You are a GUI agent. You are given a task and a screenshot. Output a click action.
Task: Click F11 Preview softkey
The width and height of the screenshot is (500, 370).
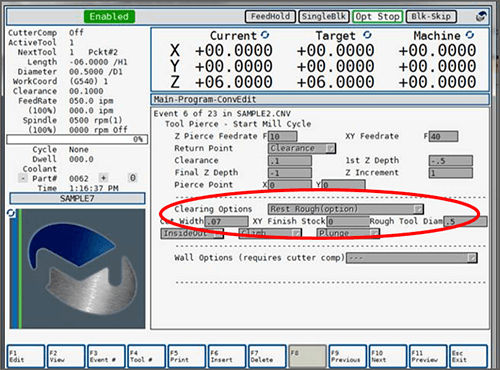click(x=428, y=356)
